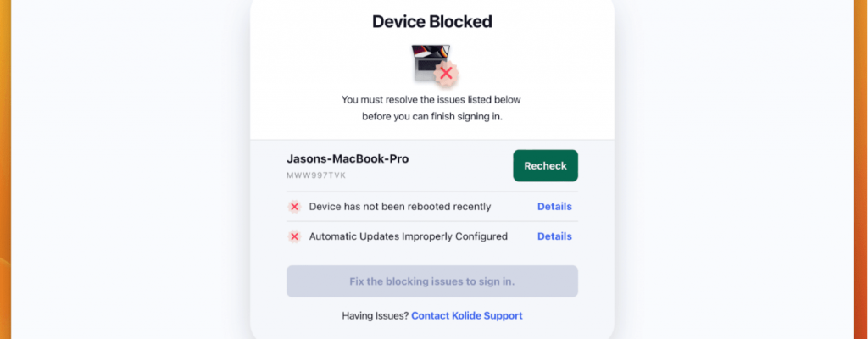Click the resolve issues instruction message
The image size is (868, 339).
coord(431,108)
